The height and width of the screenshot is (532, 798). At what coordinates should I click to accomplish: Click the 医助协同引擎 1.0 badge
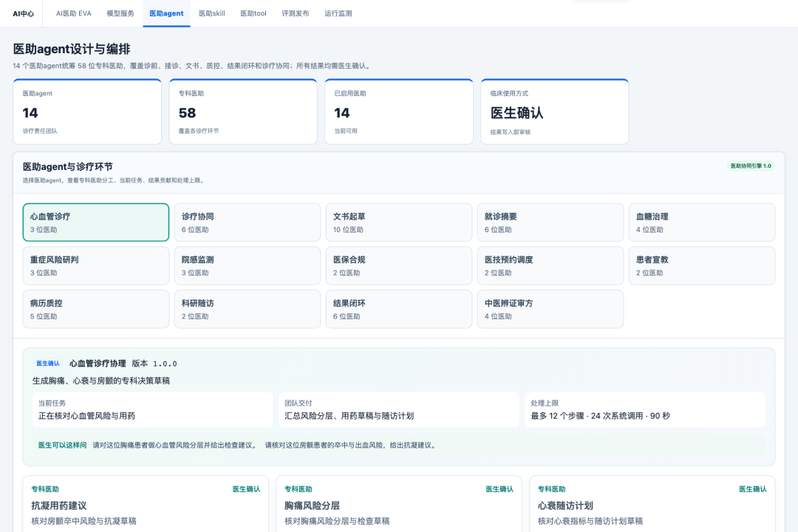[751, 166]
